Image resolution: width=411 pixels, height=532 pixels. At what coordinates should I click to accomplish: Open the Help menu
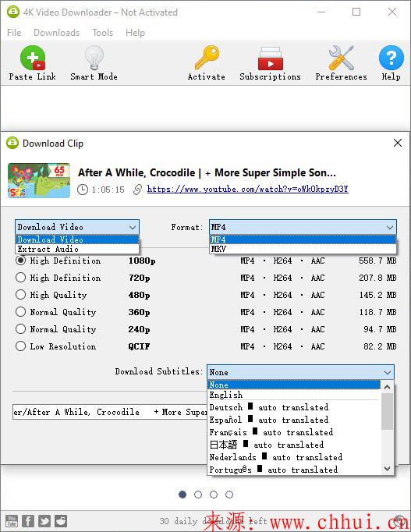[x=135, y=33]
